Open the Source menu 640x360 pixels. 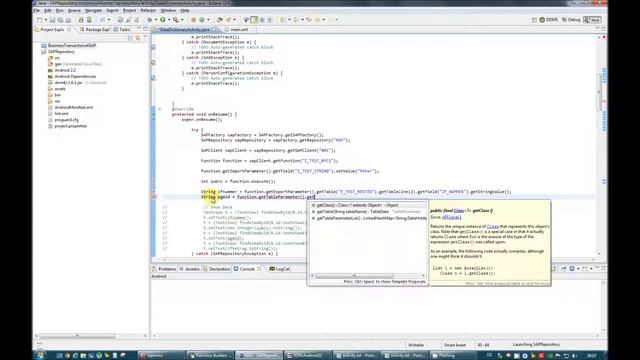click(74, 10)
